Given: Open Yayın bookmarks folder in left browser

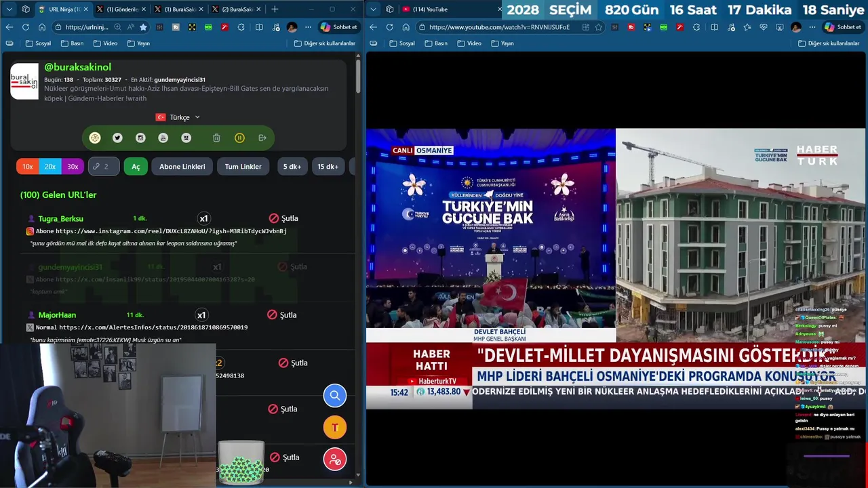Looking at the screenshot, I should pyautogui.click(x=138, y=43).
